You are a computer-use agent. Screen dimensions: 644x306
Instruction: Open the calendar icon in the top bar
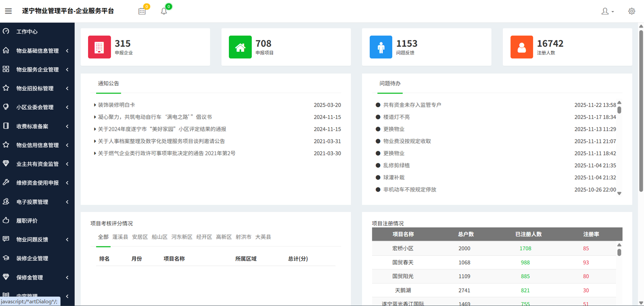pos(142,11)
